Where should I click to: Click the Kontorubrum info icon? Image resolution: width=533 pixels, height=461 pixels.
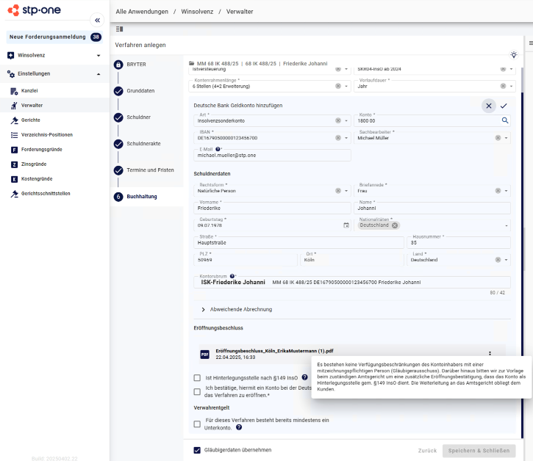(x=232, y=276)
